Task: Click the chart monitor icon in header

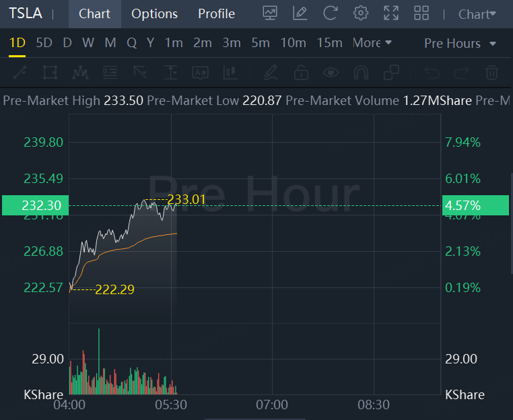Action: [270, 13]
